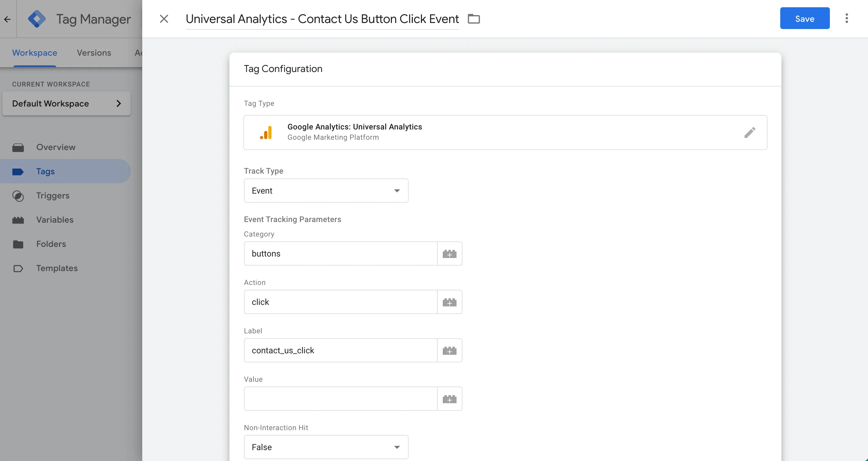Open the Templates section in the sidebar

click(57, 268)
